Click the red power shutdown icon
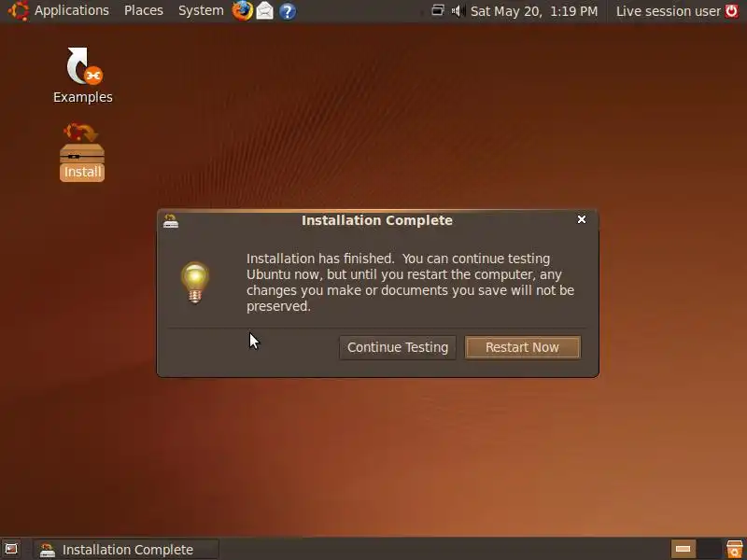The width and height of the screenshot is (747, 560). tap(731, 10)
